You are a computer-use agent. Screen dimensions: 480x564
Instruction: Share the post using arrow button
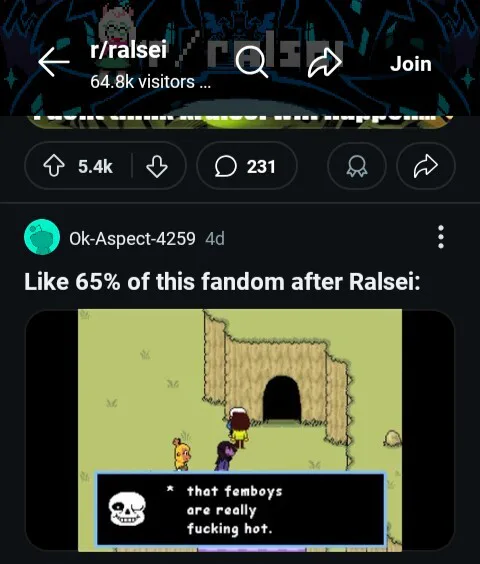(x=426, y=166)
